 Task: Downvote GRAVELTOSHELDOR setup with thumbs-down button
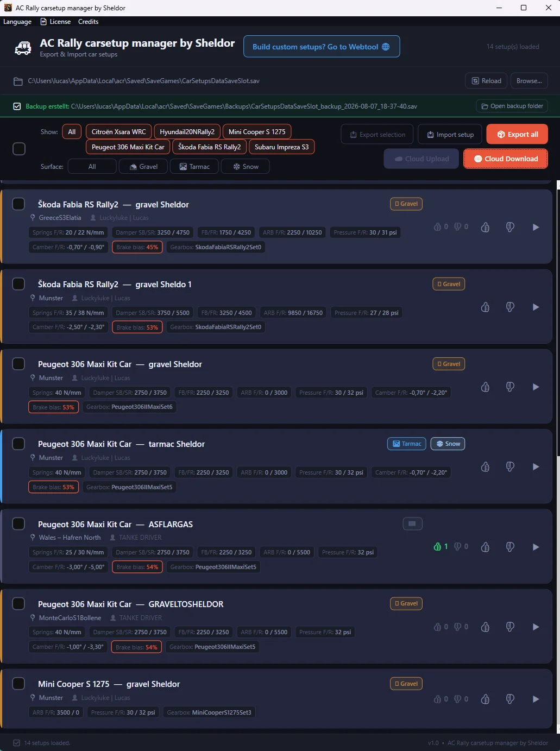click(510, 627)
